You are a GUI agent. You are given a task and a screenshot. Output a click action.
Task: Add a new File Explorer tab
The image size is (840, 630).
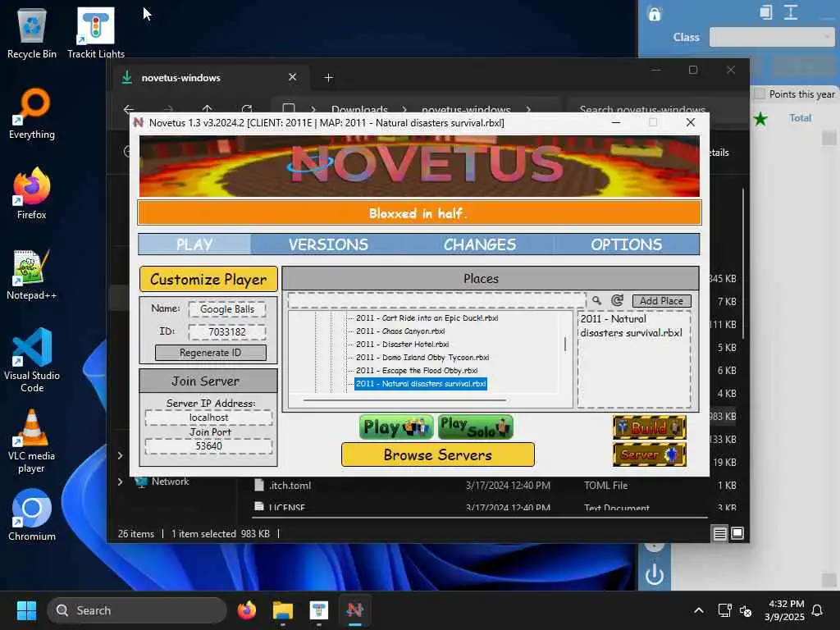point(328,78)
